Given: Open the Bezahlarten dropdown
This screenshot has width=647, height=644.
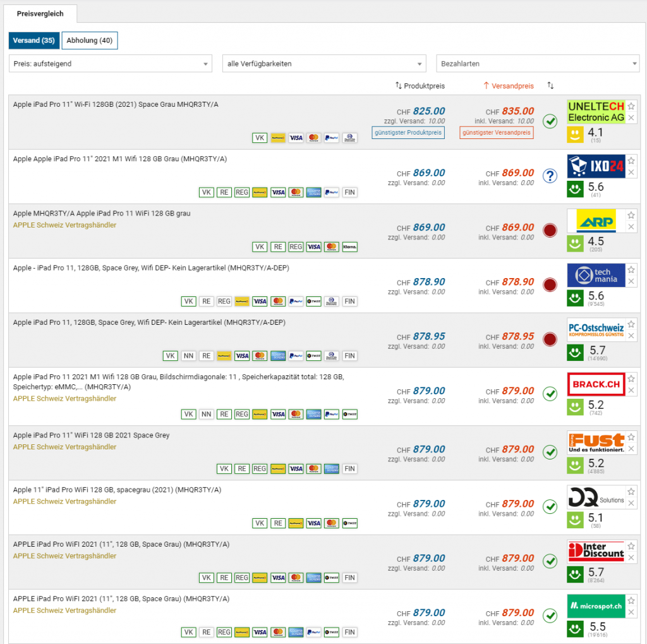Looking at the screenshot, I should [x=538, y=64].
